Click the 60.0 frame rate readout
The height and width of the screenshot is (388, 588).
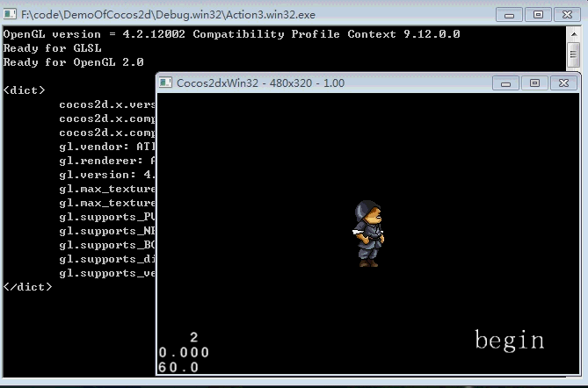click(178, 367)
